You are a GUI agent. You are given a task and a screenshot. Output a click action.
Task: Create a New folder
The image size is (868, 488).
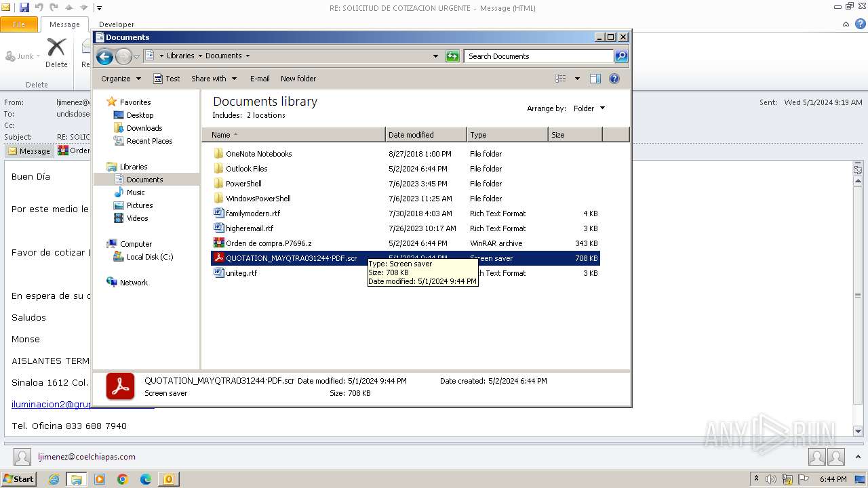tap(298, 79)
